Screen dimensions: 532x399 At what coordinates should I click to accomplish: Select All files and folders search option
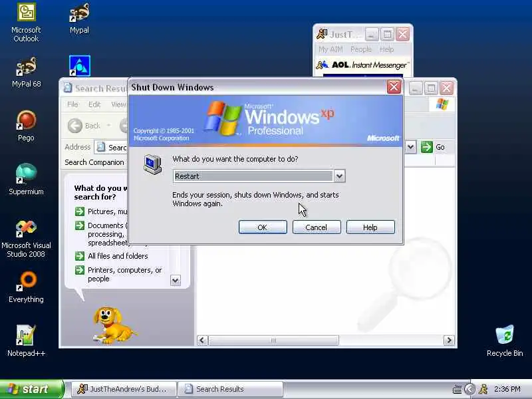(x=118, y=256)
